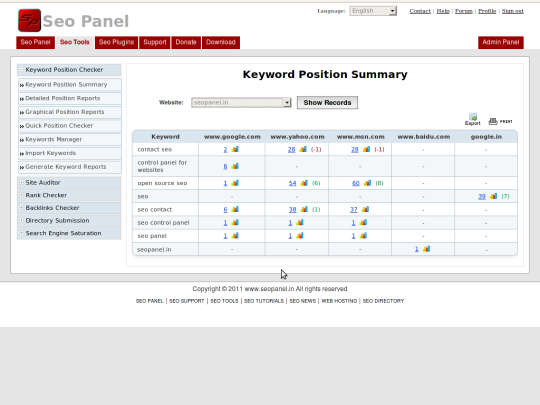Image resolution: width=540 pixels, height=405 pixels.
Task: Collapse the Keyword Position Checker section
Action: coord(21,70)
